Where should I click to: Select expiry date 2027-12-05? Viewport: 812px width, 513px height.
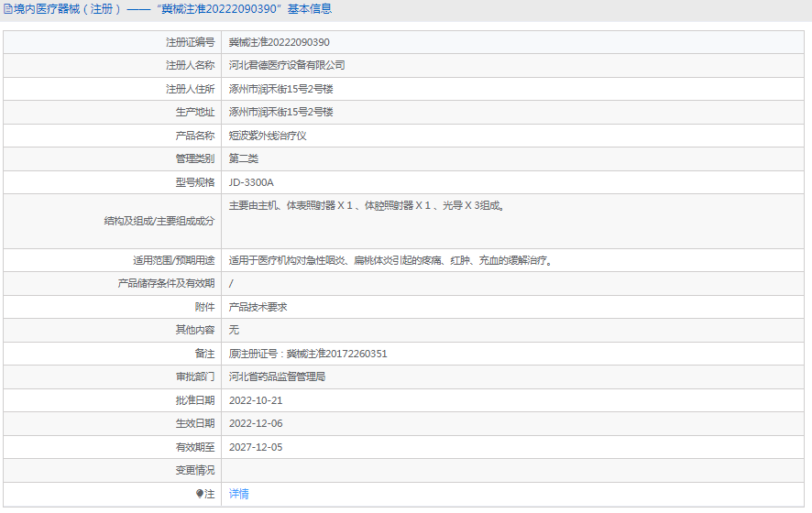tap(255, 447)
